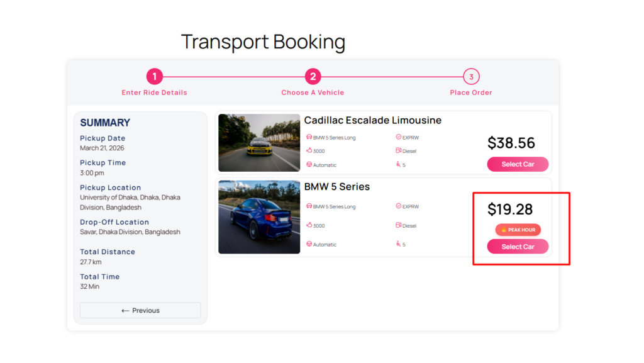Click the fire icon in the Peak Hour badge
Image resolution: width=644 pixels, height=363 pixels.
tap(503, 230)
